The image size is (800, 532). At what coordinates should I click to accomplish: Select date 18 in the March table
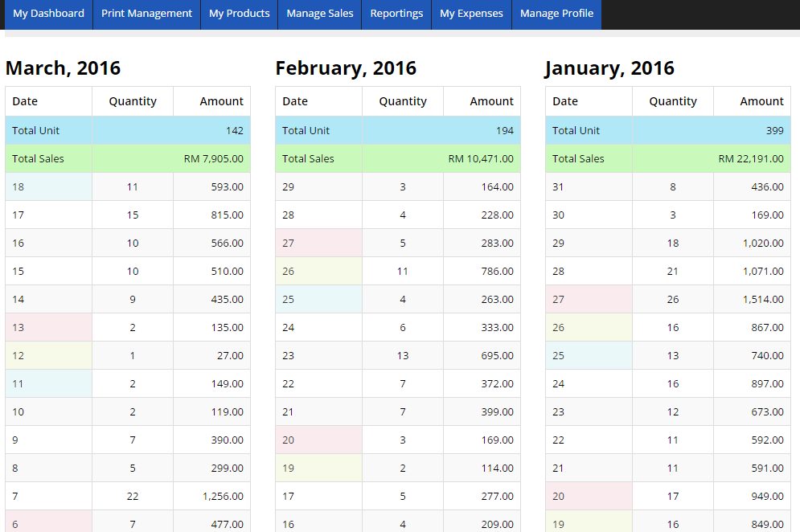point(18,186)
